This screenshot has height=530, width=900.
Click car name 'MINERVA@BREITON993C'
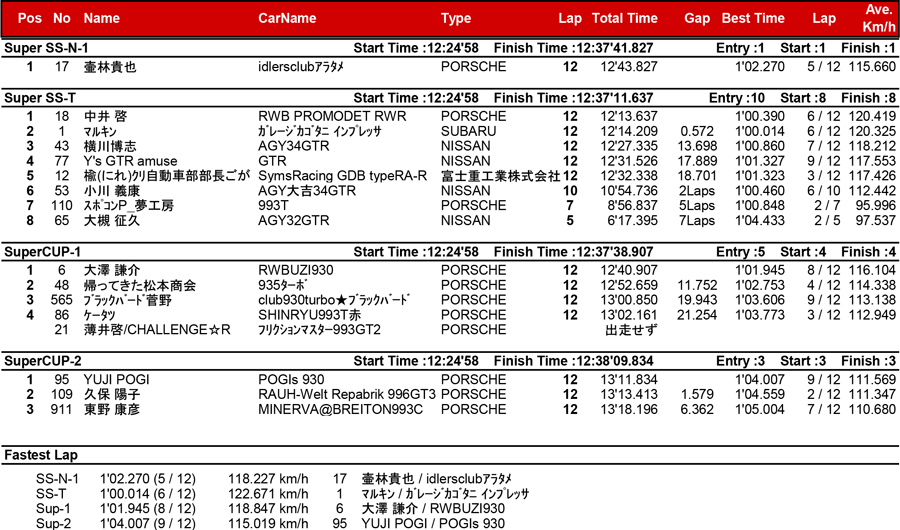point(340,410)
